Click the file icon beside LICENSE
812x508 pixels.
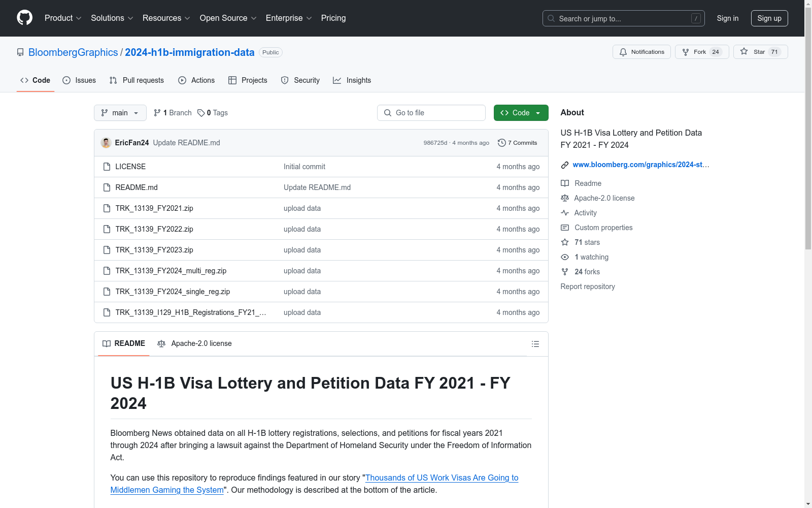click(x=107, y=167)
